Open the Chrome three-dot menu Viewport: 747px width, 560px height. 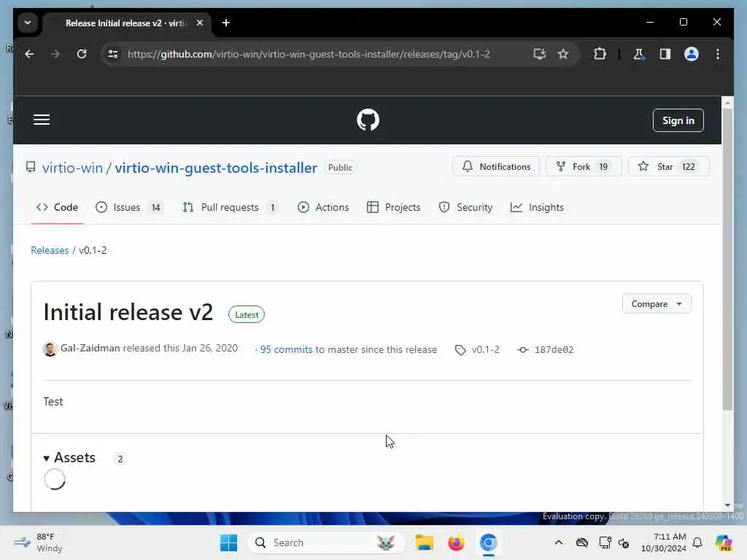718,54
